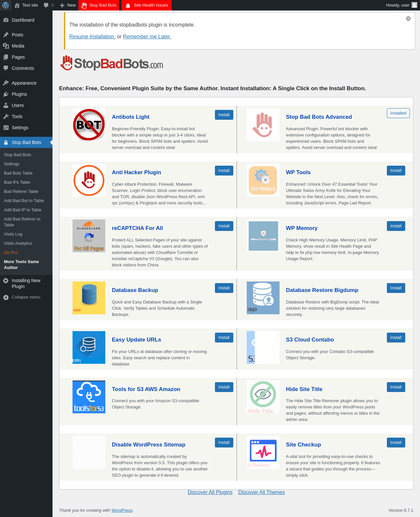Install the Site Checkup plugin

click(x=396, y=443)
